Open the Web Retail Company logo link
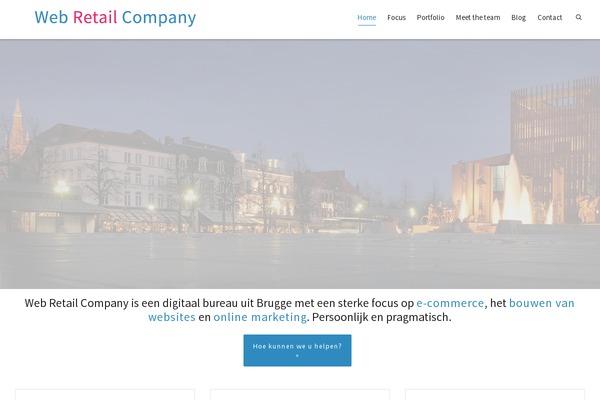Image resolution: width=600 pixels, height=400 pixels. [x=115, y=18]
